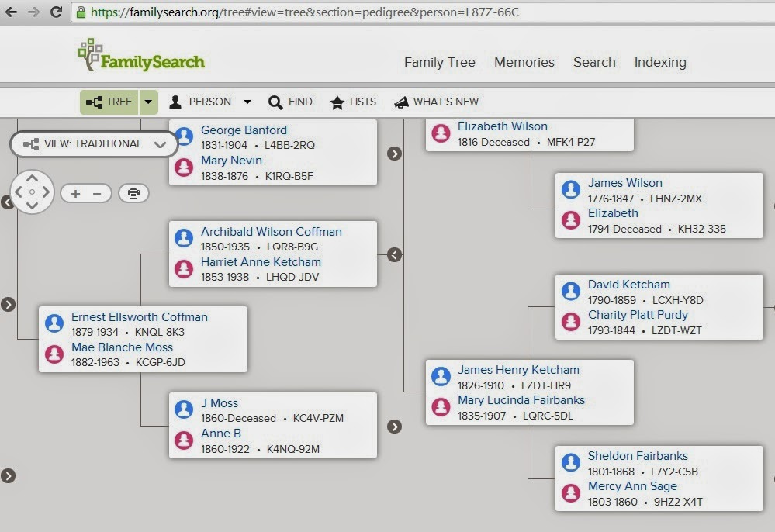Expand ancestors of Archibald Wilson Coffman
Viewport: 775px width, 532px height.
click(393, 254)
